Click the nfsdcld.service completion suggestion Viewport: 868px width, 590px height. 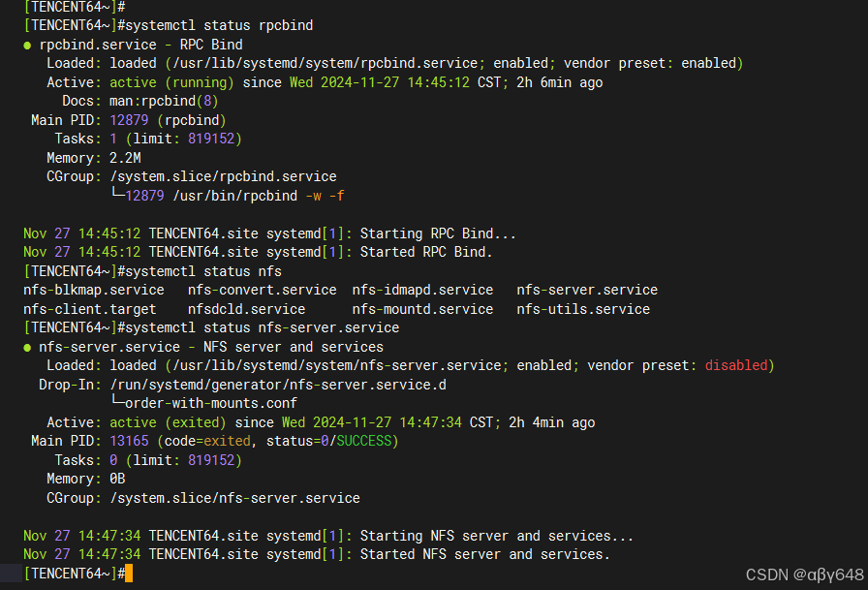[x=246, y=309]
